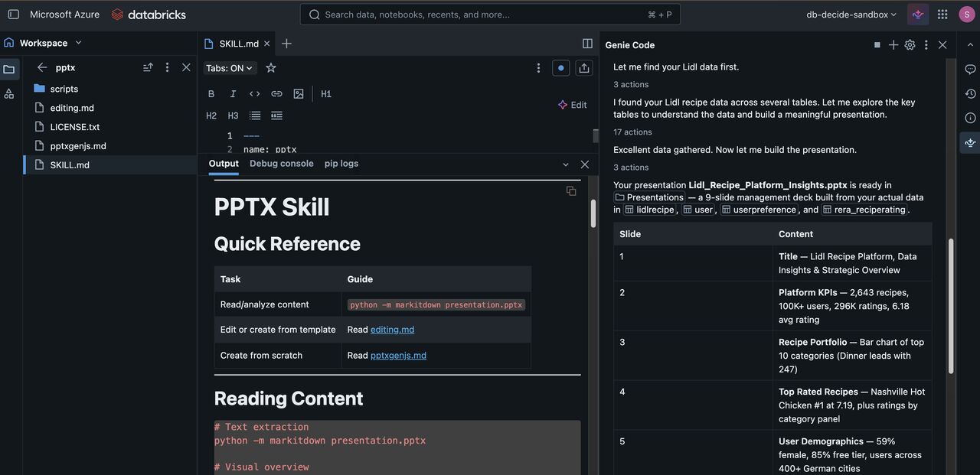Insert an image with the image icon
Image resolution: width=980 pixels, height=475 pixels.
299,94
